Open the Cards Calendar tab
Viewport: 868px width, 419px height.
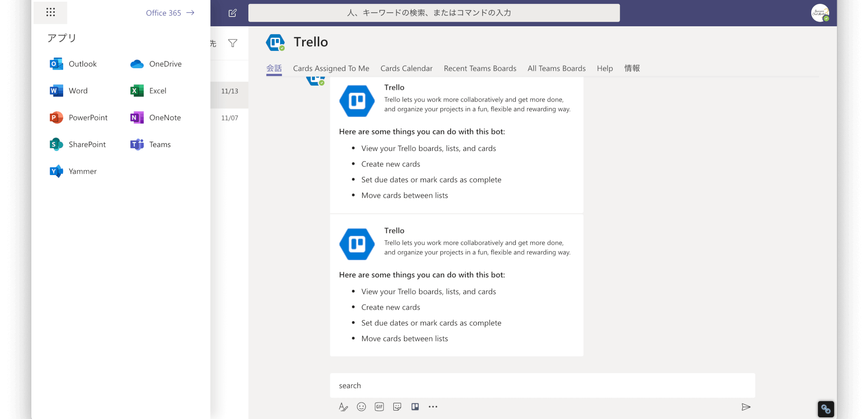point(406,68)
